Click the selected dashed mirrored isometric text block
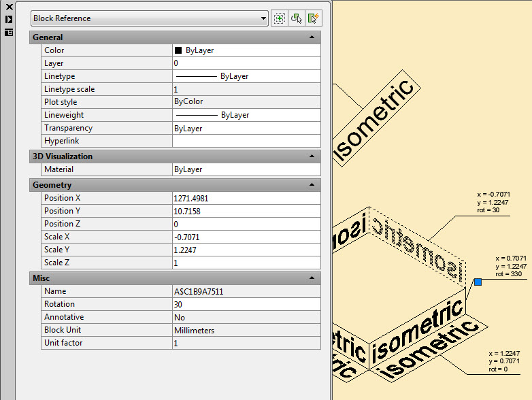The image size is (532, 400). 417,246
